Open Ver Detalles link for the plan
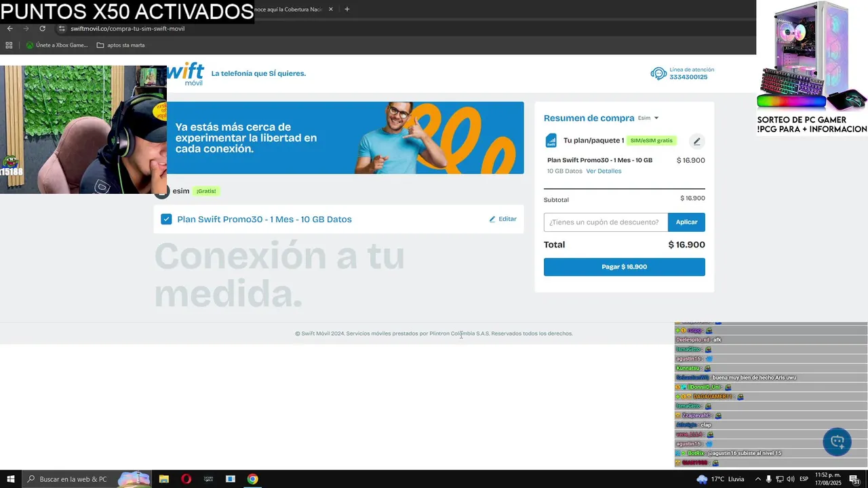This screenshot has width=868, height=488. coord(604,171)
